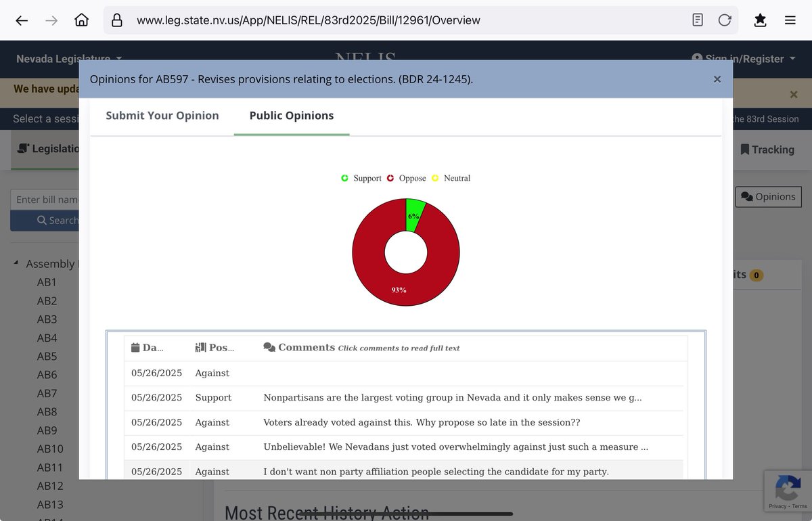Screen dimensions: 812x521
Task: Toggle Neutral series in chart legend
Action: tap(451, 178)
